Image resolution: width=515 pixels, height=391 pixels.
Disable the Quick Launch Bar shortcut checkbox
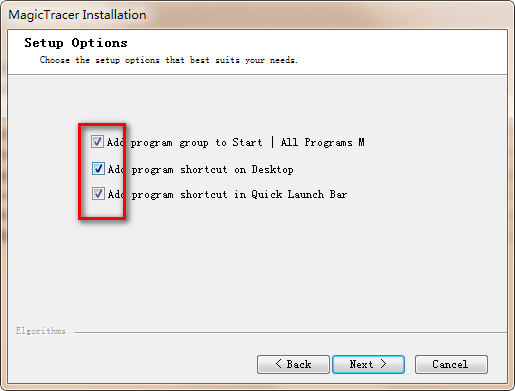point(98,194)
